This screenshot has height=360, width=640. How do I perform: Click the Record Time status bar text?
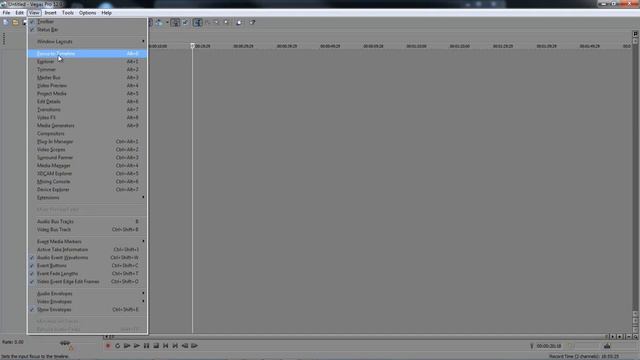pyautogui.click(x=584, y=357)
